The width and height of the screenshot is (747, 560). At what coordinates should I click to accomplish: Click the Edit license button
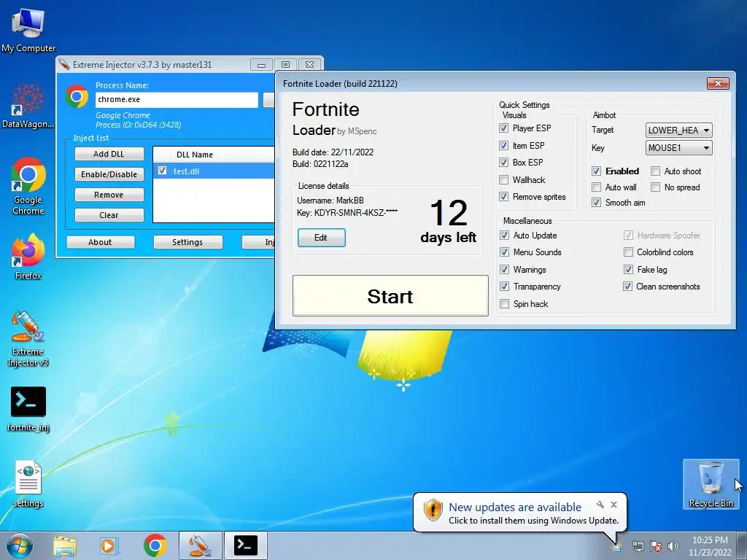click(x=321, y=238)
